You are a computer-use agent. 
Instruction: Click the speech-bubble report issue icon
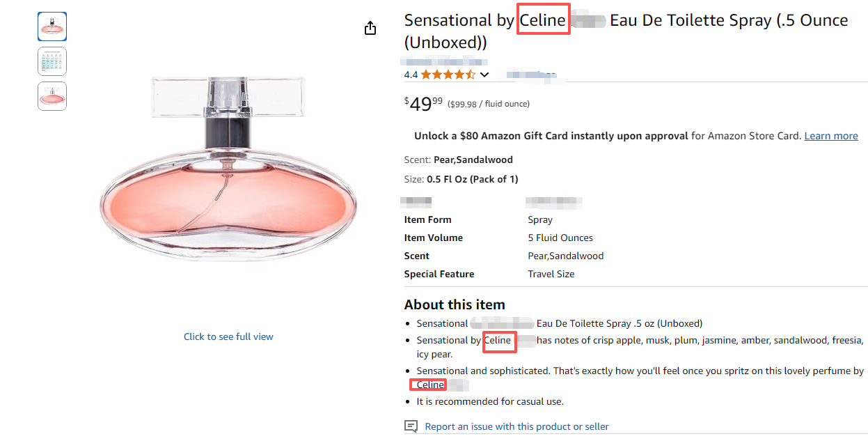click(x=411, y=426)
